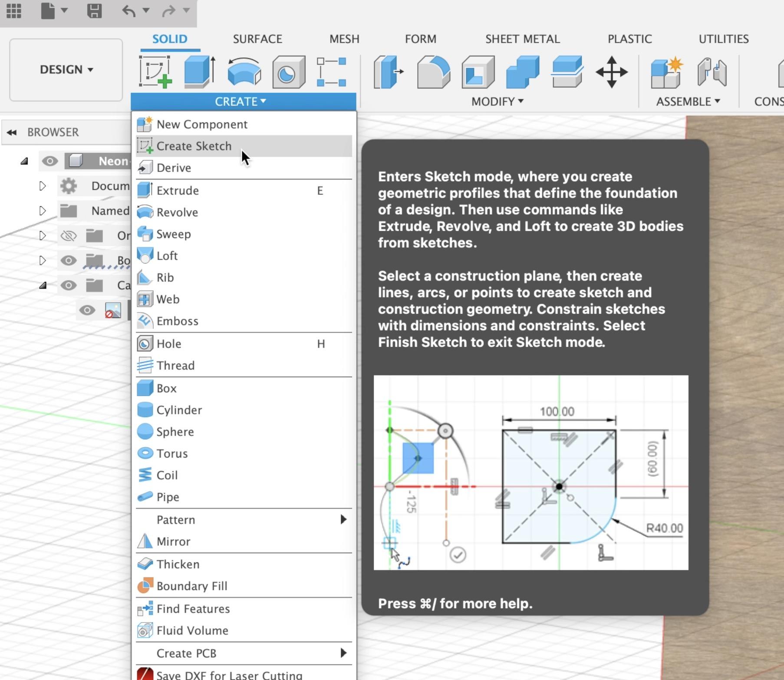Show the hidden Or folder using its eye icon

point(69,236)
